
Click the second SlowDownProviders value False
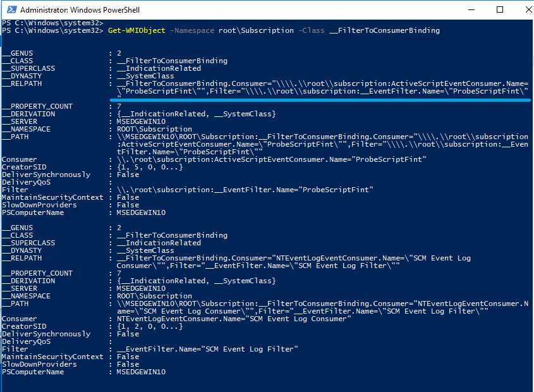[x=128, y=364]
